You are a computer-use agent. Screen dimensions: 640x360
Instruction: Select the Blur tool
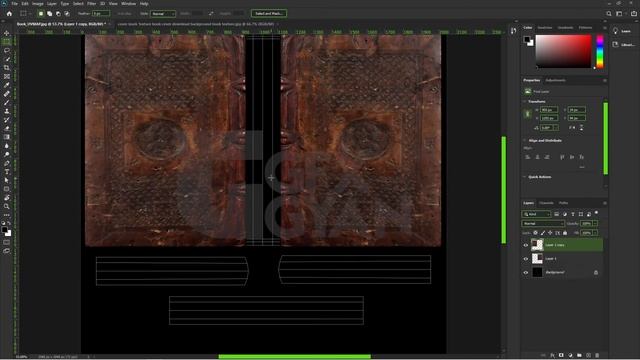click(x=7, y=146)
